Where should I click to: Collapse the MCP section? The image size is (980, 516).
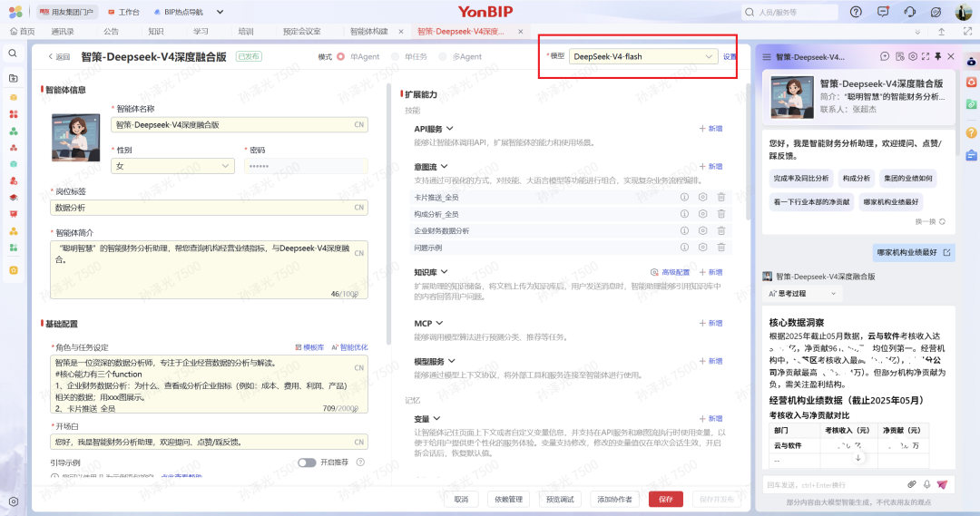pyautogui.click(x=439, y=323)
